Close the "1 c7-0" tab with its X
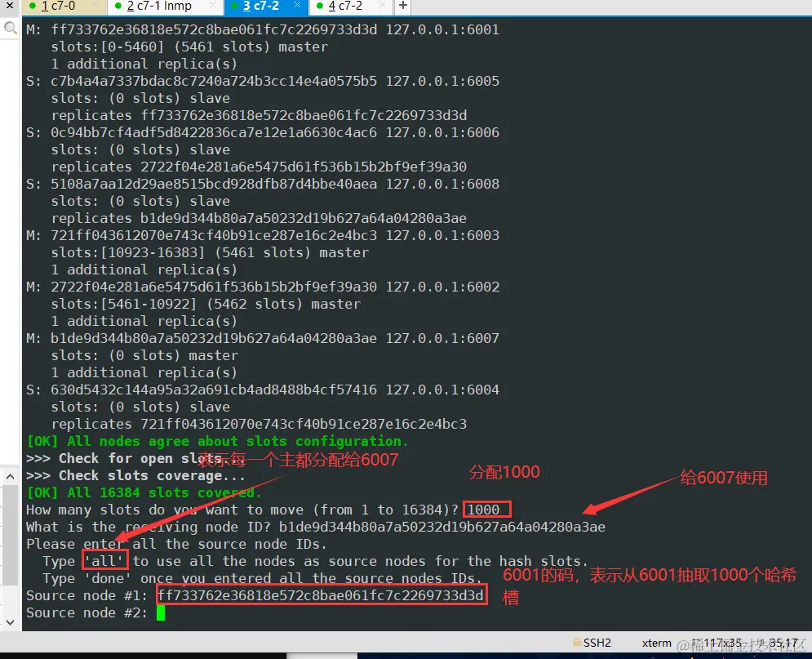The image size is (812, 659). pyautogui.click(x=95, y=5)
